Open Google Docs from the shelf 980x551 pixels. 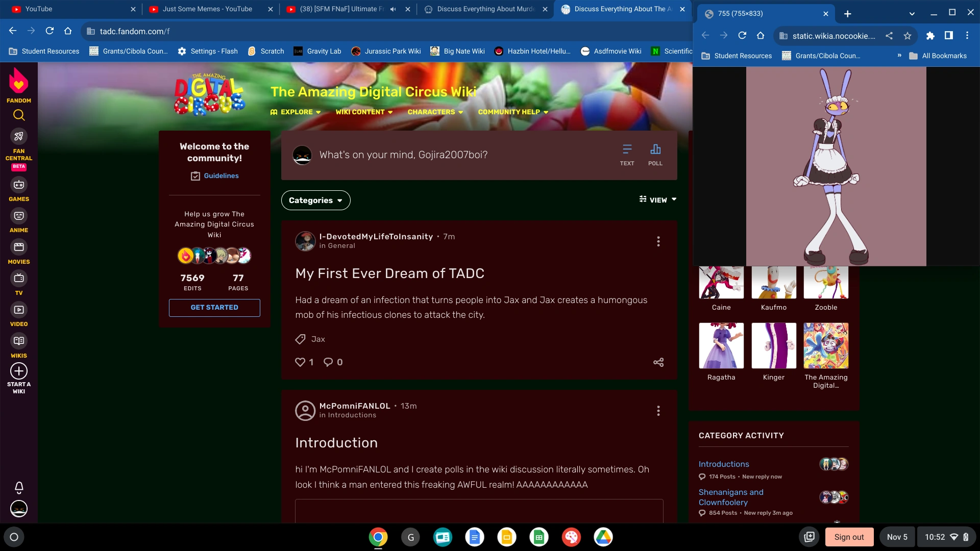[x=474, y=537]
